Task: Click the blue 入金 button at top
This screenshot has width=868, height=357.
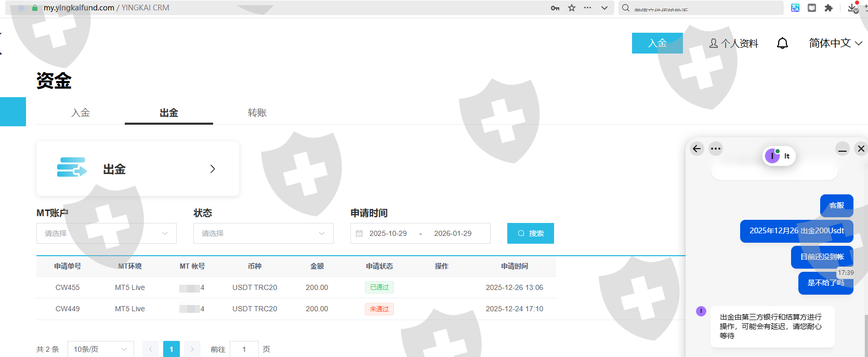Action: (x=657, y=43)
